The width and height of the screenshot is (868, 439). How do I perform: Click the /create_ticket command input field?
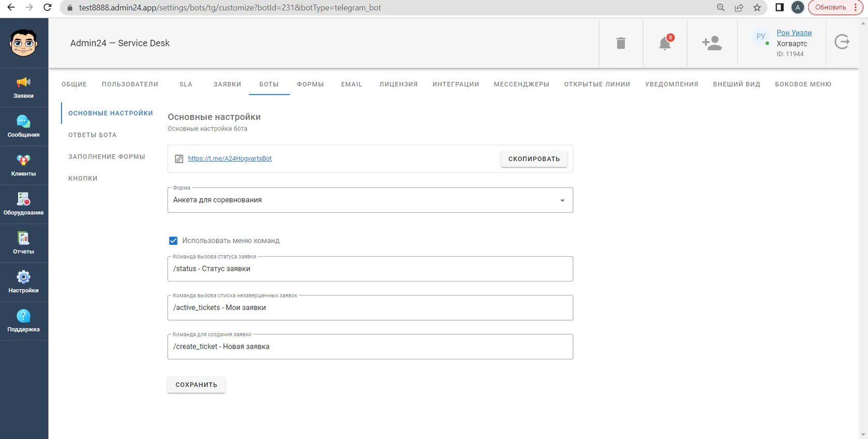click(370, 347)
